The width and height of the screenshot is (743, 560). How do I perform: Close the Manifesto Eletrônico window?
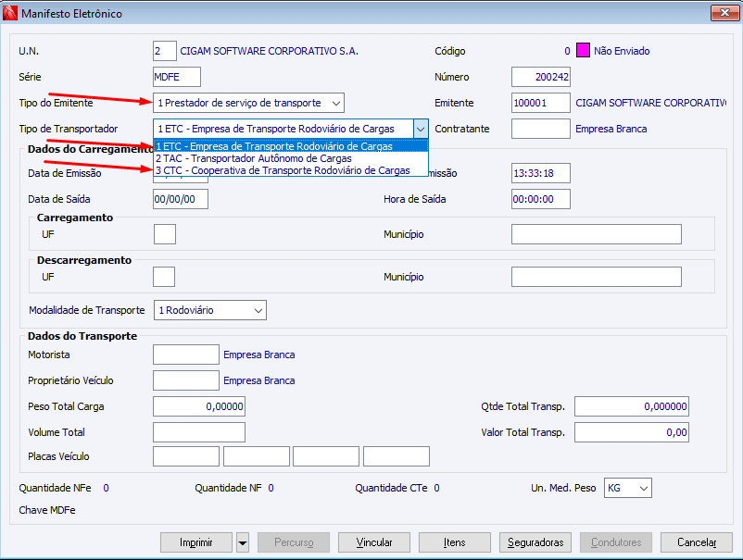pos(724,13)
